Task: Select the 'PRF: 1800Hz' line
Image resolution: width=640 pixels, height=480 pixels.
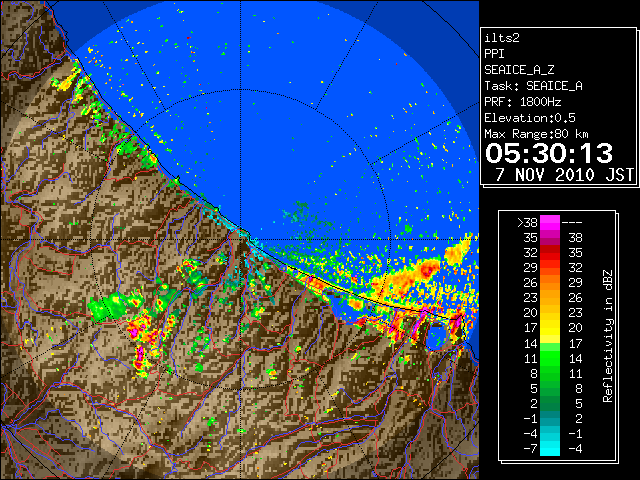Action: click(523, 102)
